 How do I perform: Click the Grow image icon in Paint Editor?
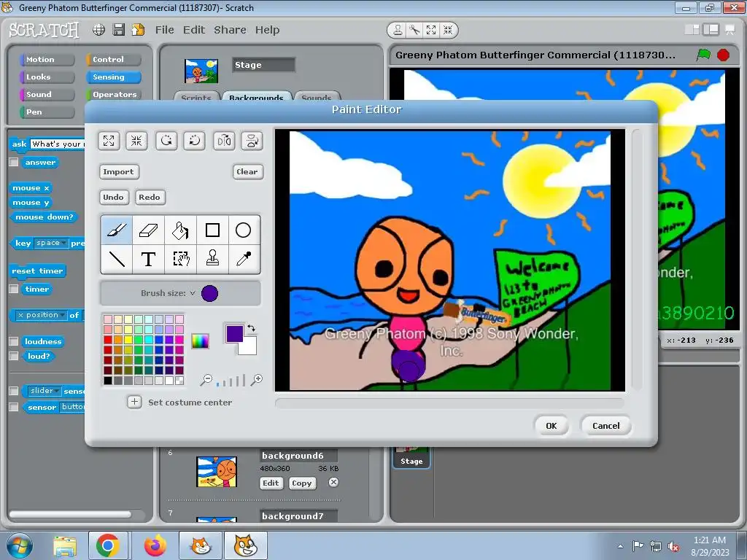(109, 141)
